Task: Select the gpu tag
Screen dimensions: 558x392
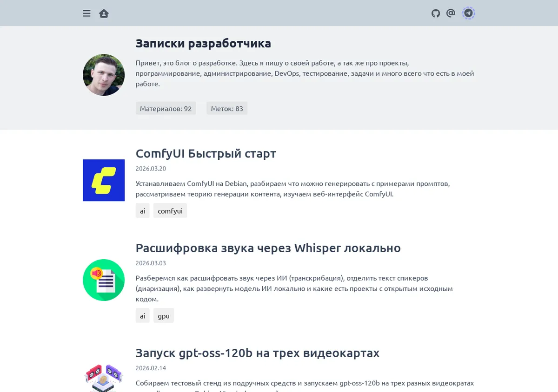Action: (164, 315)
